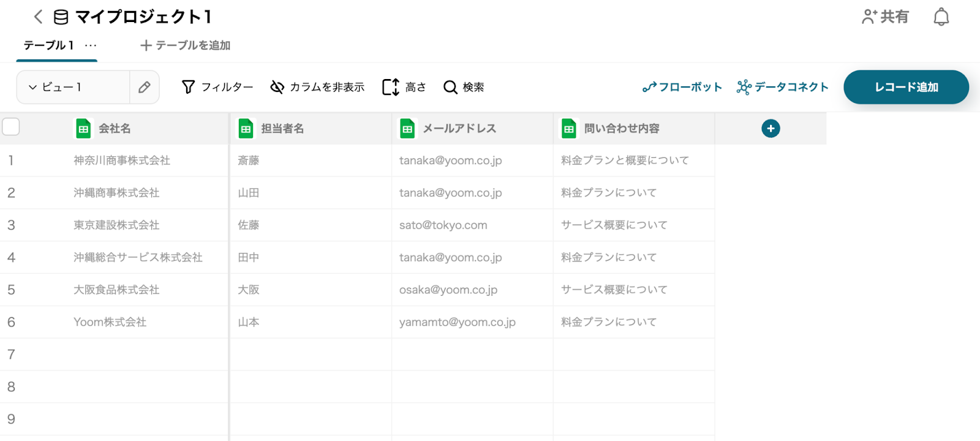Click the pencil edit view icon
Image resolution: width=980 pixels, height=441 pixels.
(145, 87)
